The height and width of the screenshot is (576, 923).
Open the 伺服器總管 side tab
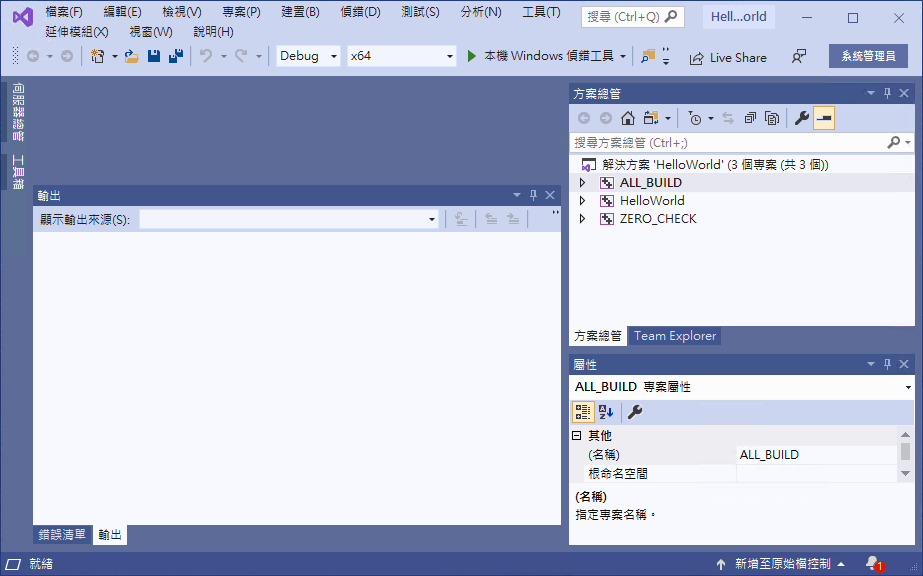pyautogui.click(x=18, y=112)
